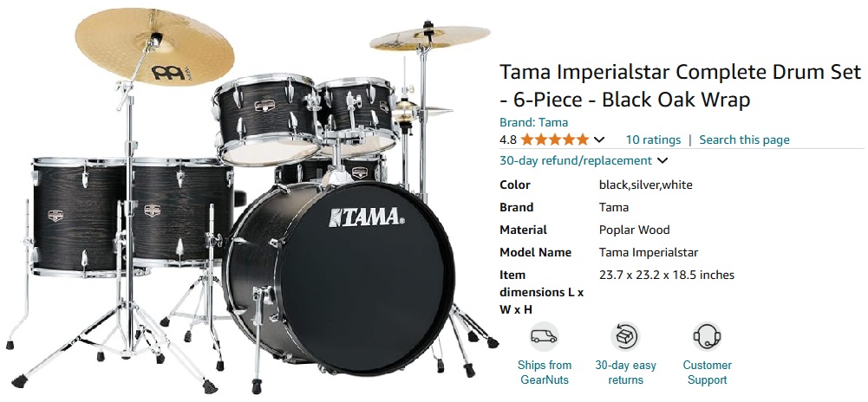Screen dimensions: 868x402
Task: Open the Brand: Tama link
Action: point(533,123)
